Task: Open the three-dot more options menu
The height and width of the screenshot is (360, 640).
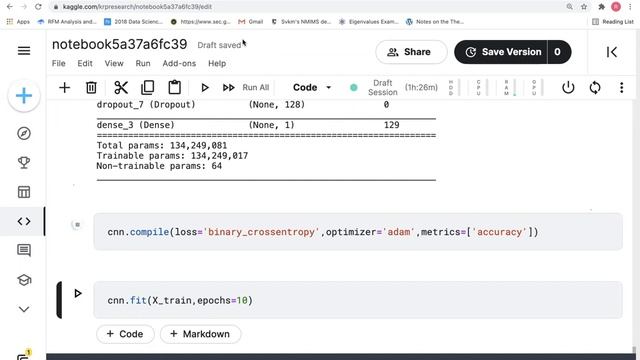Action: 622,87
